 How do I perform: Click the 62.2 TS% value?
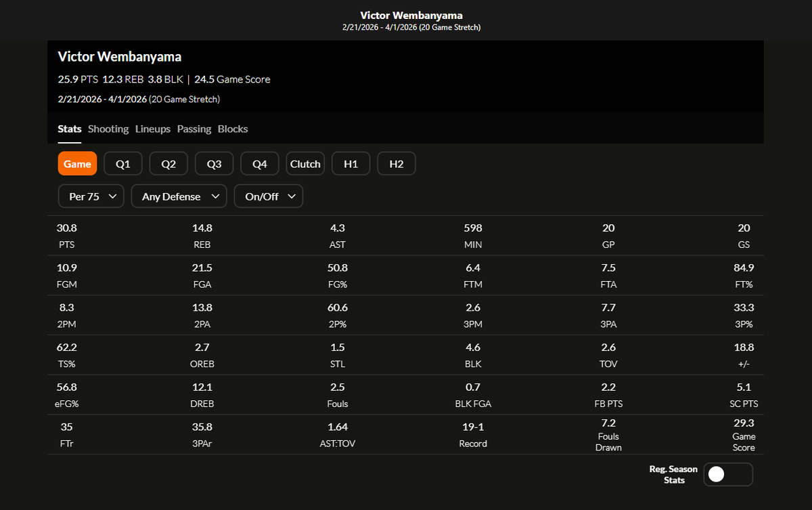point(67,347)
